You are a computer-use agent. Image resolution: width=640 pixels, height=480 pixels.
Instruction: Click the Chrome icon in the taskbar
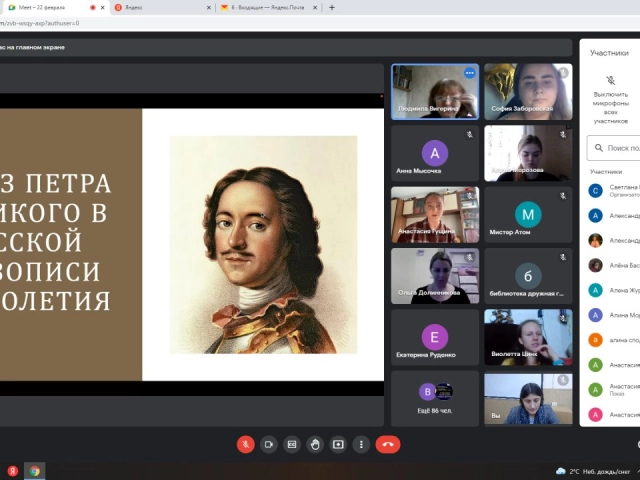35,471
